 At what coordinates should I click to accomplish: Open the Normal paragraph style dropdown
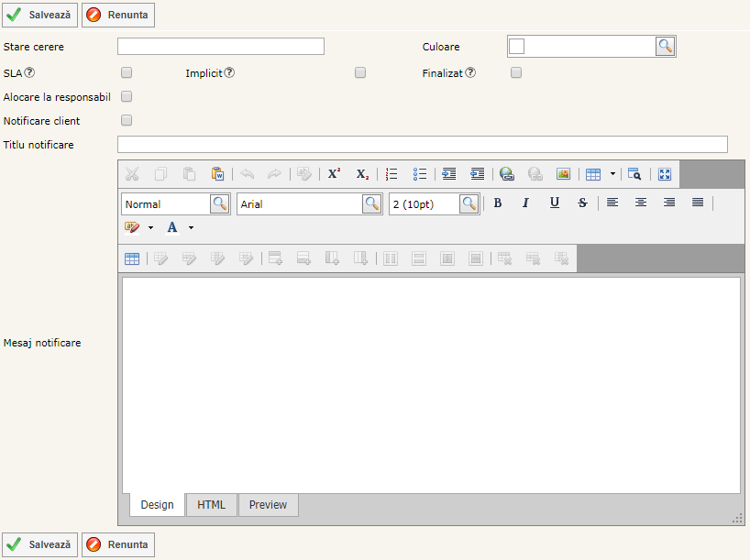(220, 204)
